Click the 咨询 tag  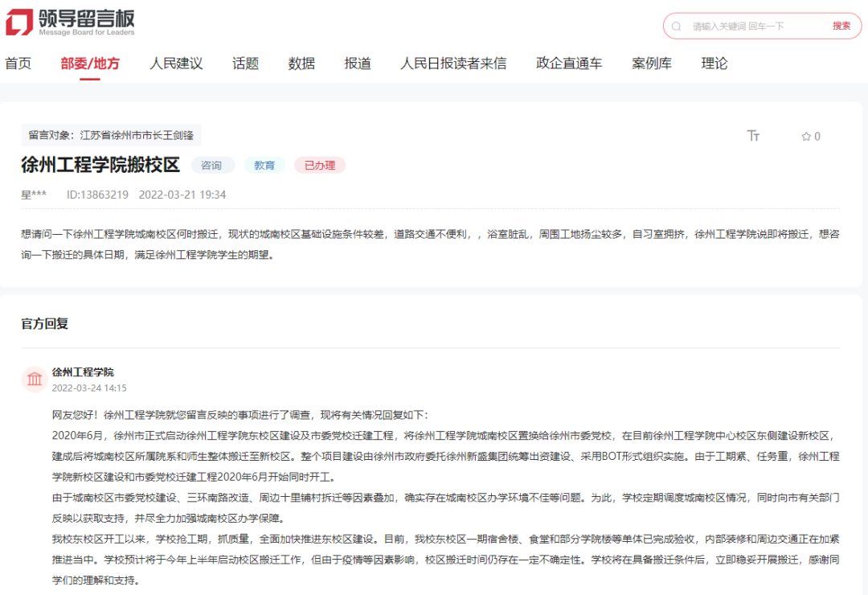(212, 165)
